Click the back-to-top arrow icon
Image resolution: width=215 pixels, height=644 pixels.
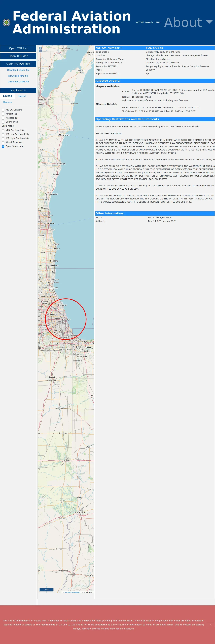point(210,624)
